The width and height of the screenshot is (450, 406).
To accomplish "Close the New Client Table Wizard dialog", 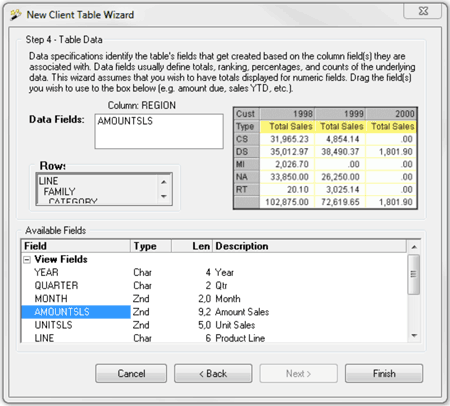I will click(x=423, y=11).
